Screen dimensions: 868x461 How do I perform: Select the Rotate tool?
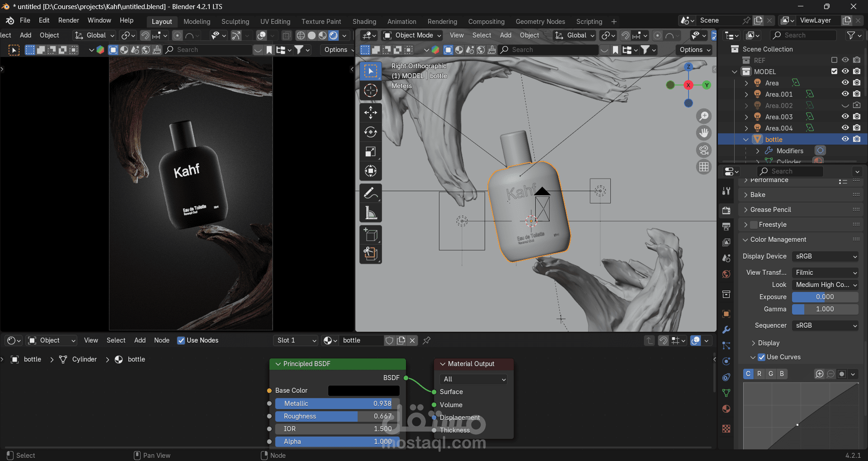click(371, 132)
